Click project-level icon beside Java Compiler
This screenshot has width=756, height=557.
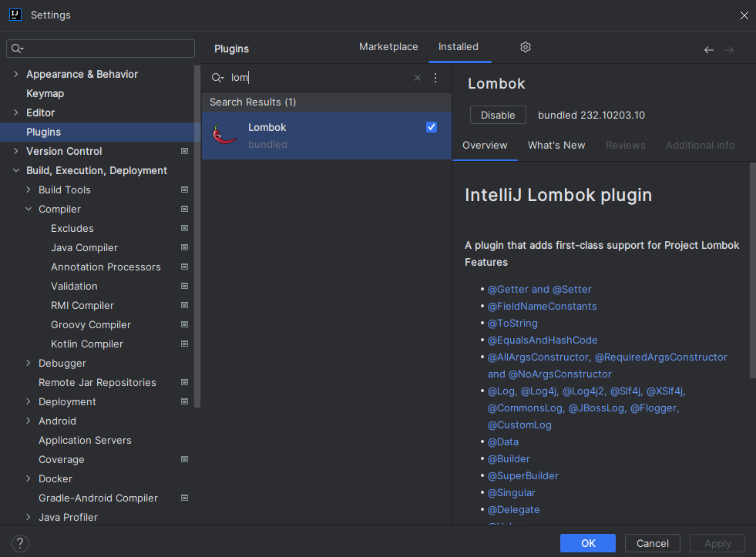point(184,247)
